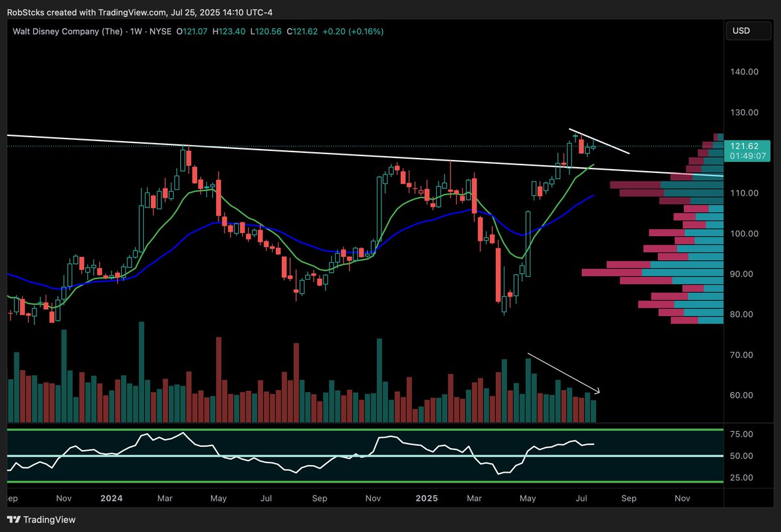Click the 130.00 price axis label

(x=743, y=112)
